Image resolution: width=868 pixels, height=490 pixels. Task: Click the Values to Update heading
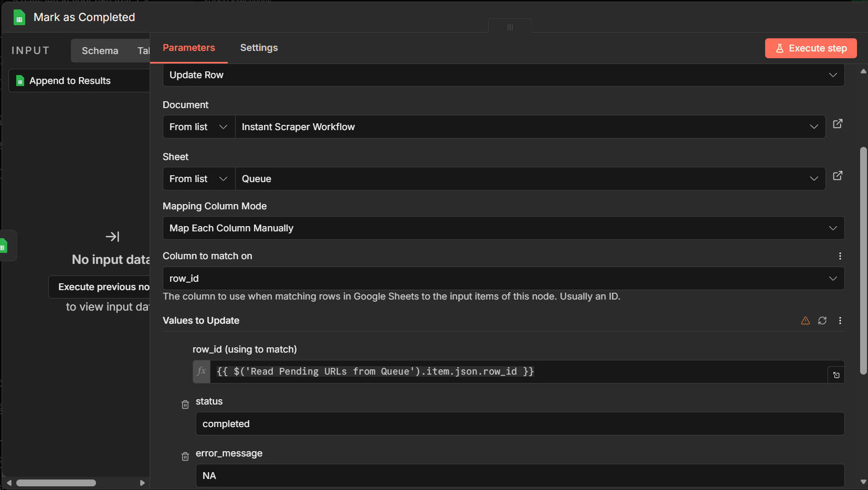[201, 321]
